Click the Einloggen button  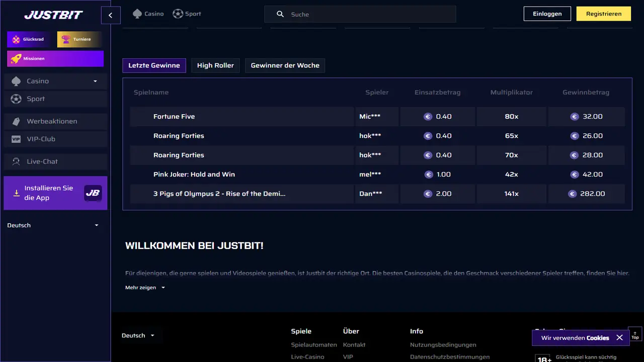pos(547,14)
